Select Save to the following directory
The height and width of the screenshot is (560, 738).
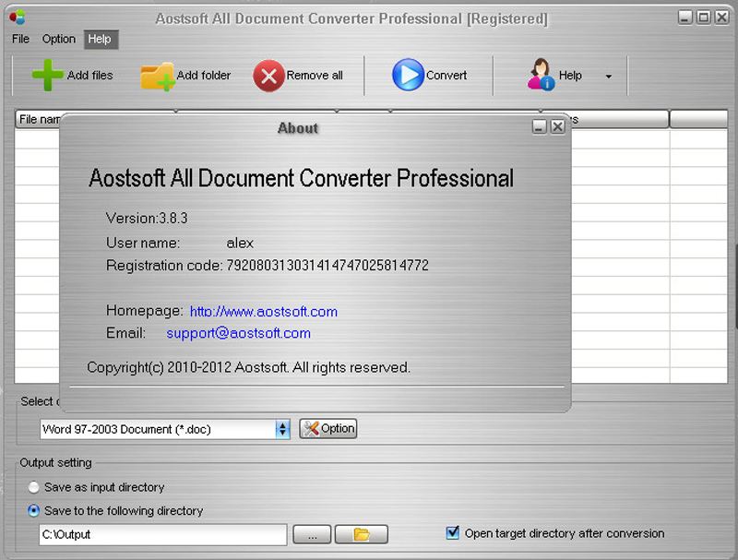click(34, 510)
